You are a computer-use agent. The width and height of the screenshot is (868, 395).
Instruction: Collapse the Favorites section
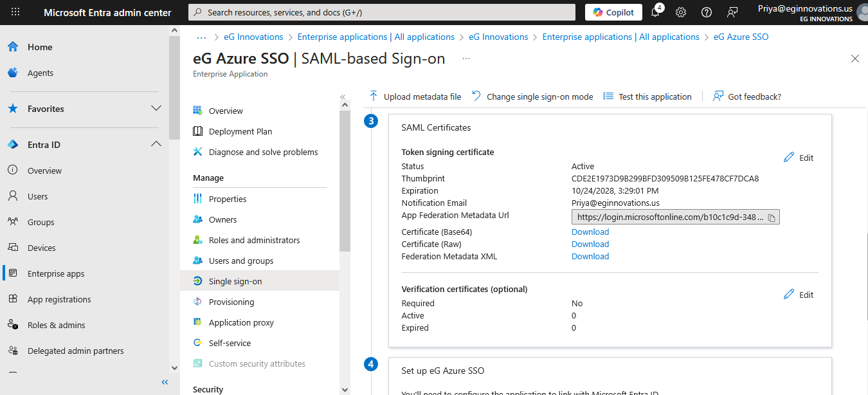point(156,108)
